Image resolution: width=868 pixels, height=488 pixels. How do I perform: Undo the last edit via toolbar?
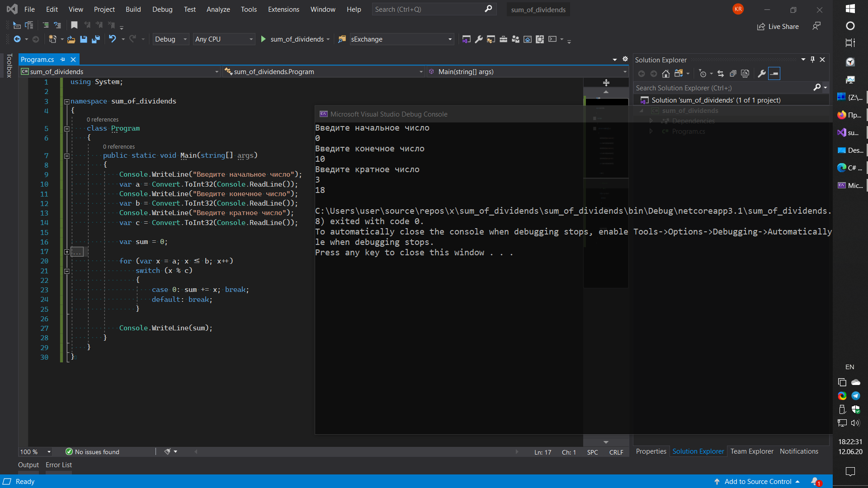pyautogui.click(x=113, y=39)
